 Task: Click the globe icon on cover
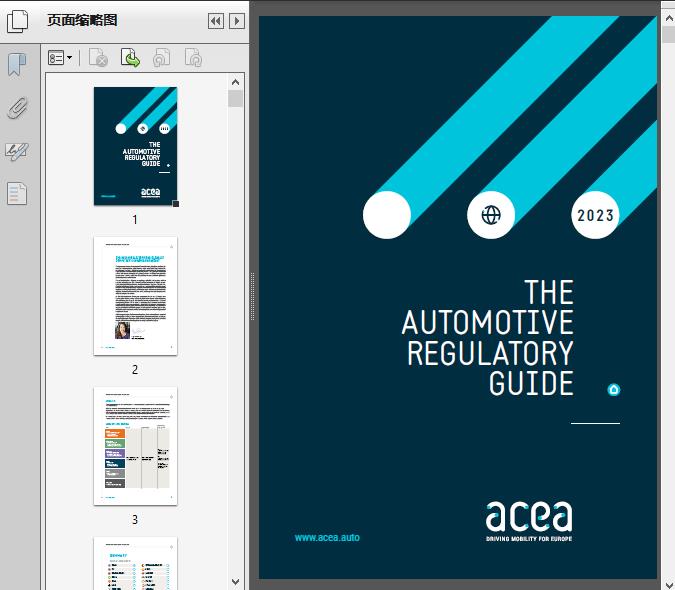click(x=491, y=215)
